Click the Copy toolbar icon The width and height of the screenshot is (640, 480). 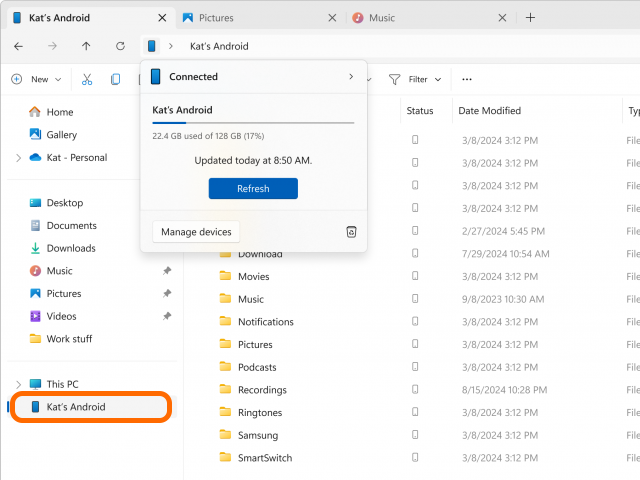[x=116, y=79]
